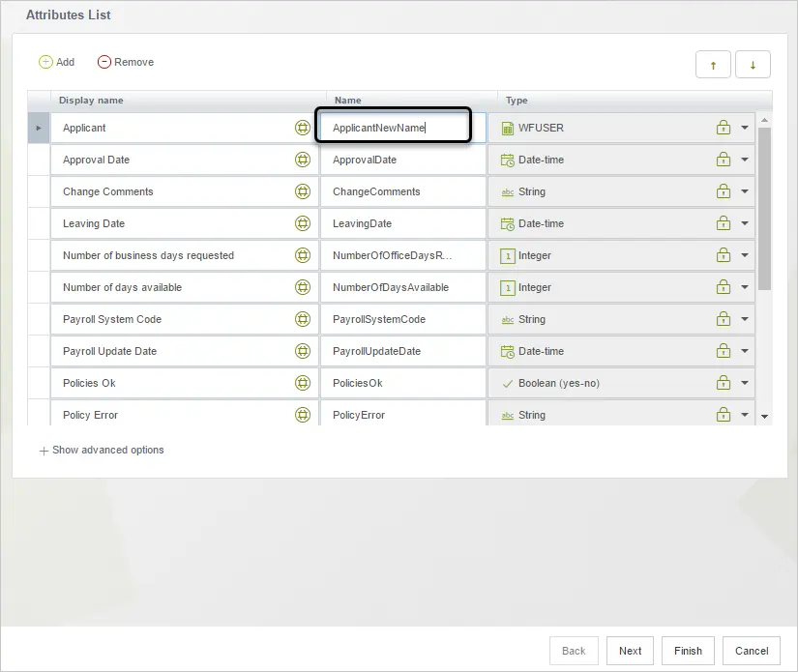Screen dimensions: 798x672
Task: Click the localization icon beside Approval Date
Action: (x=303, y=160)
